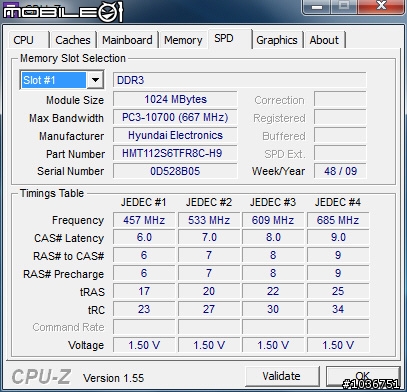The height and width of the screenshot is (392, 407).
Task: Go to the Mainboard tab
Action: [127, 40]
